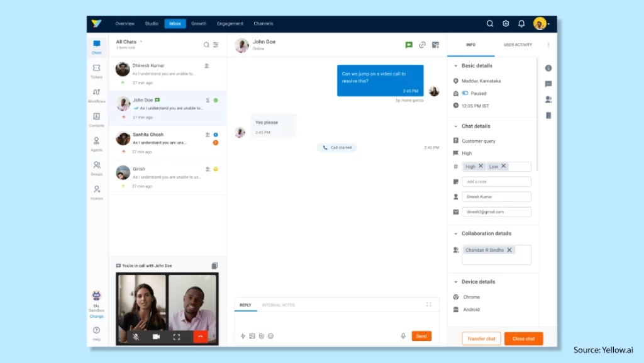Send the reply message

[x=421, y=336]
